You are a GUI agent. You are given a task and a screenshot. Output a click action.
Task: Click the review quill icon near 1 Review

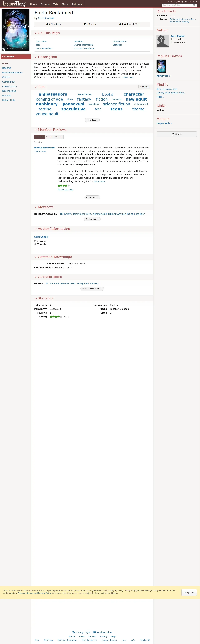coord(85,24)
